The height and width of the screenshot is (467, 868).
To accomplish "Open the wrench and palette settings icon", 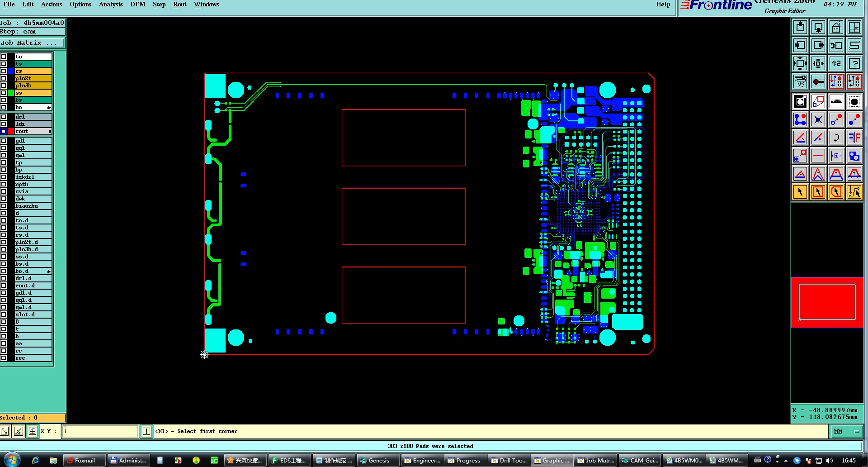I will [800, 81].
